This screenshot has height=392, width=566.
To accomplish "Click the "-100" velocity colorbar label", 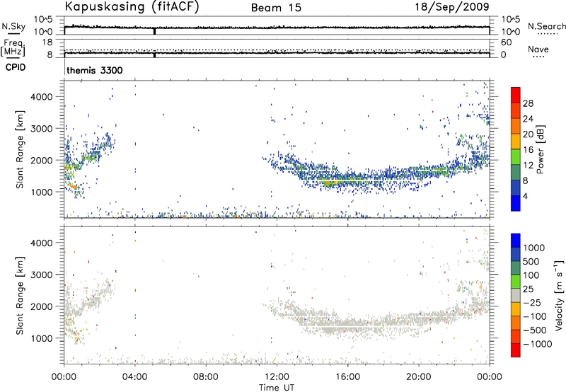I will 535,316.
